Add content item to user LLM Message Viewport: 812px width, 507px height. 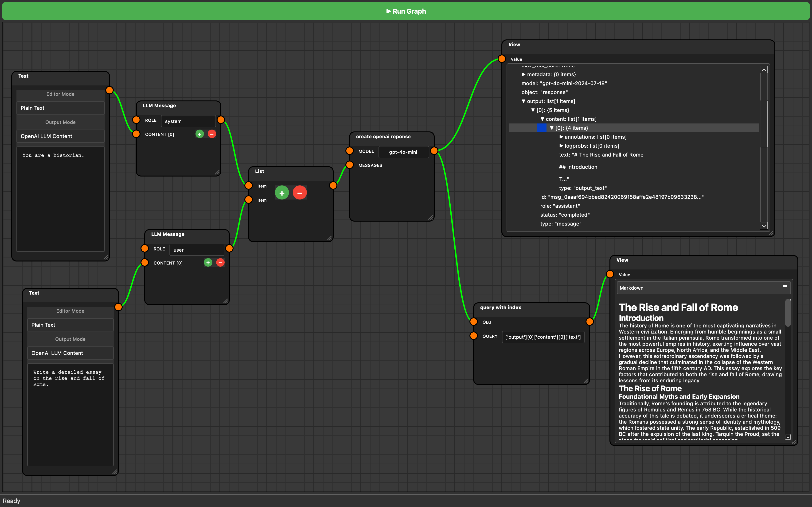tap(208, 263)
